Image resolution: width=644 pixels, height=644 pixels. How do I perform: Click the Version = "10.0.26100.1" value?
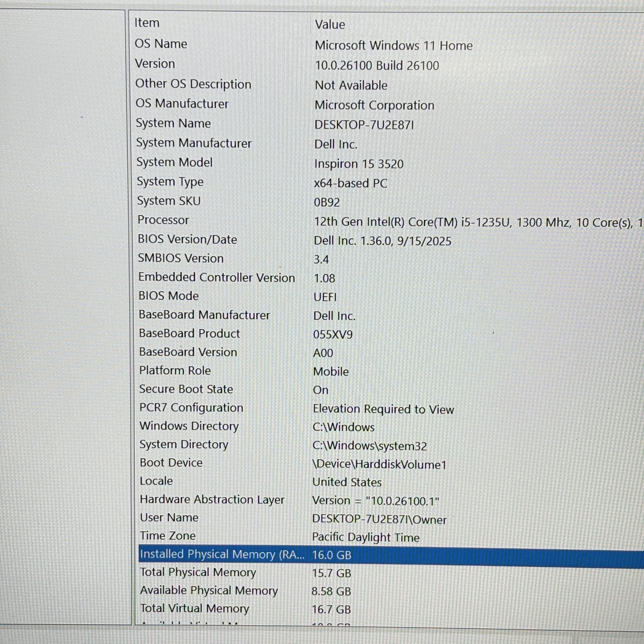click(x=376, y=501)
